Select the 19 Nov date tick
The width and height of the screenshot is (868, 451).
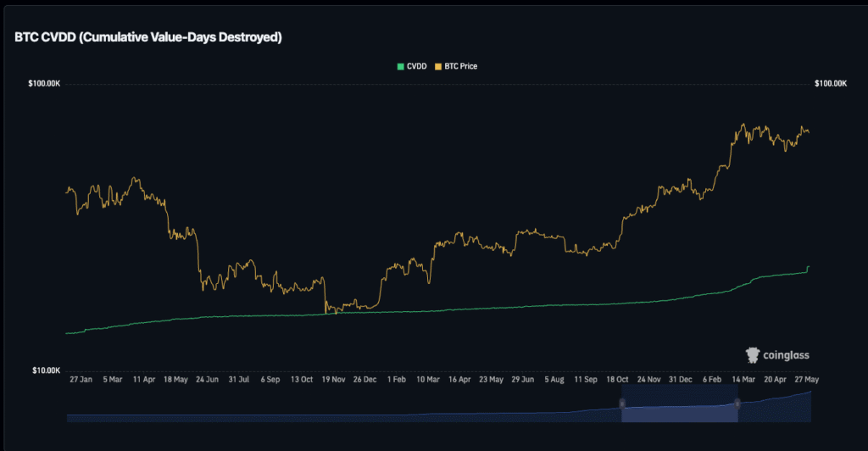332,381
